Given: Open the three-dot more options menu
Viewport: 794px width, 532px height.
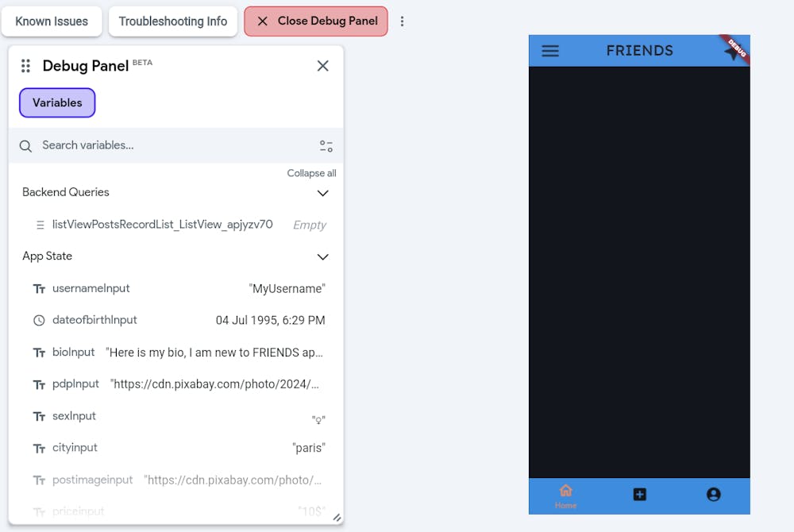Looking at the screenshot, I should click(402, 21).
